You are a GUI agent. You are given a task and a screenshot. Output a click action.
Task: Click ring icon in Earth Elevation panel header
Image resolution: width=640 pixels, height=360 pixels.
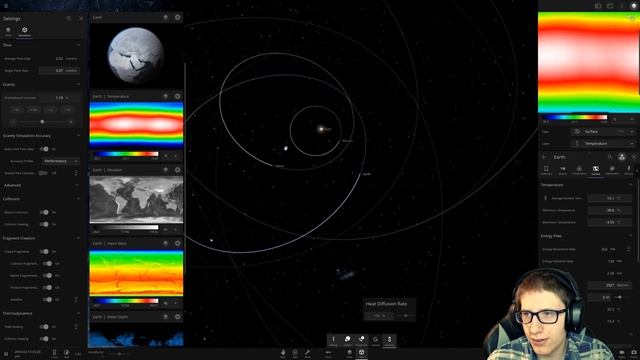click(x=178, y=170)
